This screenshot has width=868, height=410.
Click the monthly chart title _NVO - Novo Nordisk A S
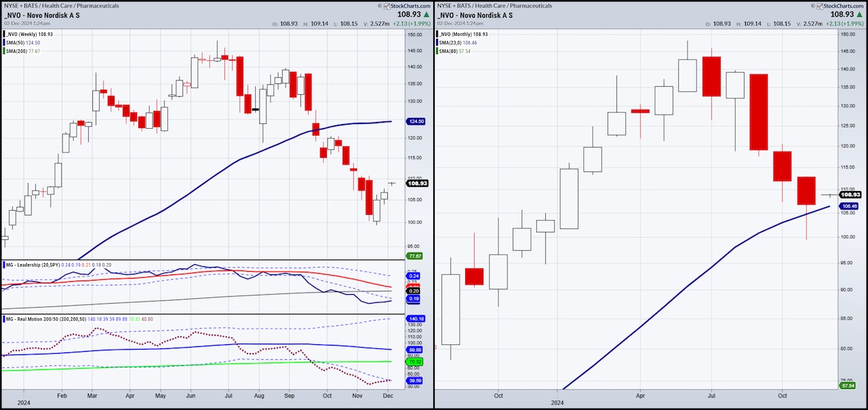475,15
